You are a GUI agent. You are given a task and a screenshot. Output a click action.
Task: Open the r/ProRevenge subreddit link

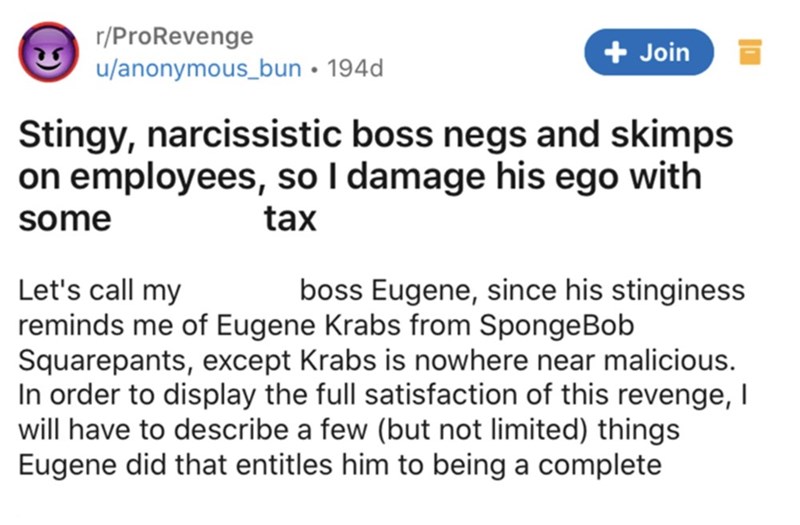click(171, 36)
